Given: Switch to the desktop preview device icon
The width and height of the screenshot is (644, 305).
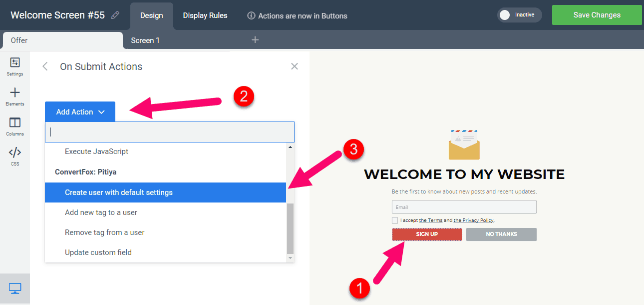Looking at the screenshot, I should 15,288.
